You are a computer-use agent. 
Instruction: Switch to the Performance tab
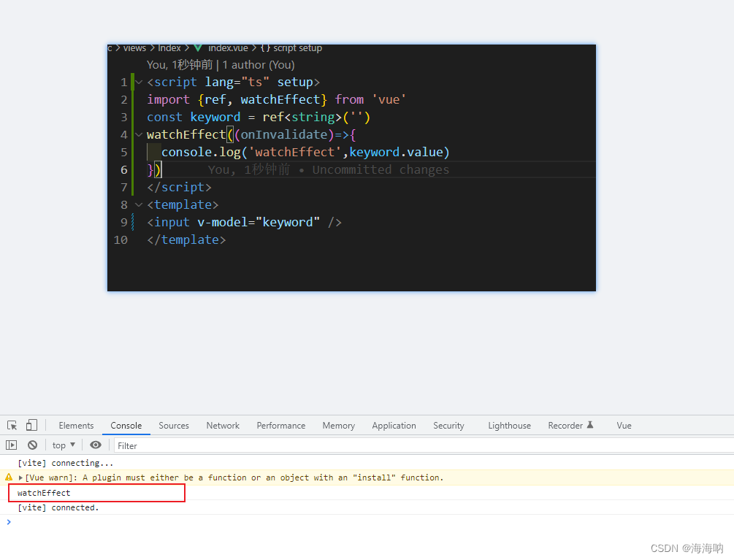pyautogui.click(x=281, y=425)
